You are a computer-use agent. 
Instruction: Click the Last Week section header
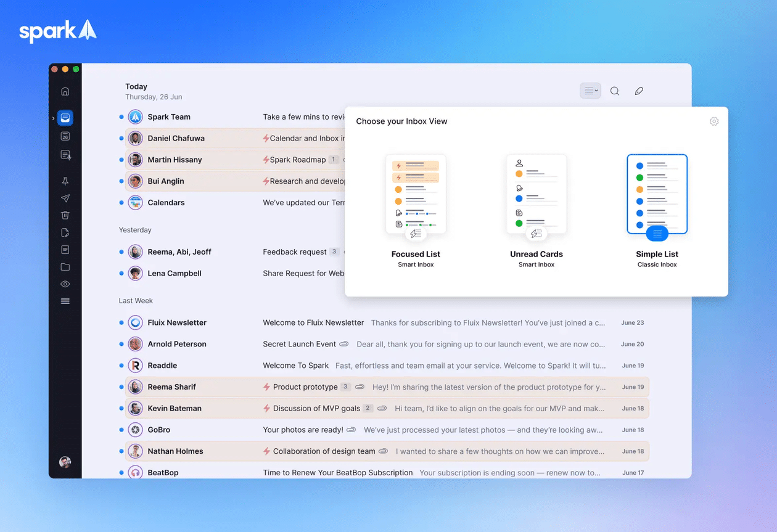point(136,301)
